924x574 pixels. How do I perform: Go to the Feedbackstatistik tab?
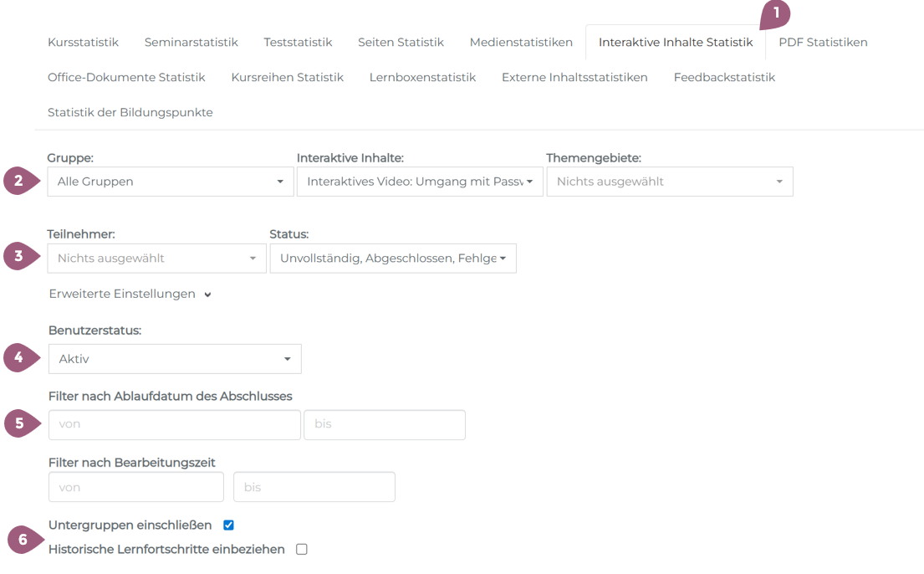724,77
